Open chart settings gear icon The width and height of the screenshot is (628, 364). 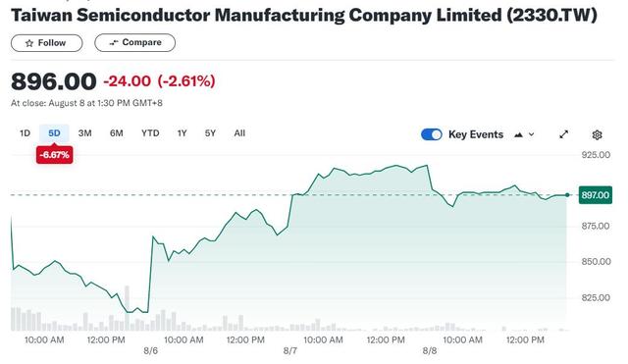tap(597, 135)
